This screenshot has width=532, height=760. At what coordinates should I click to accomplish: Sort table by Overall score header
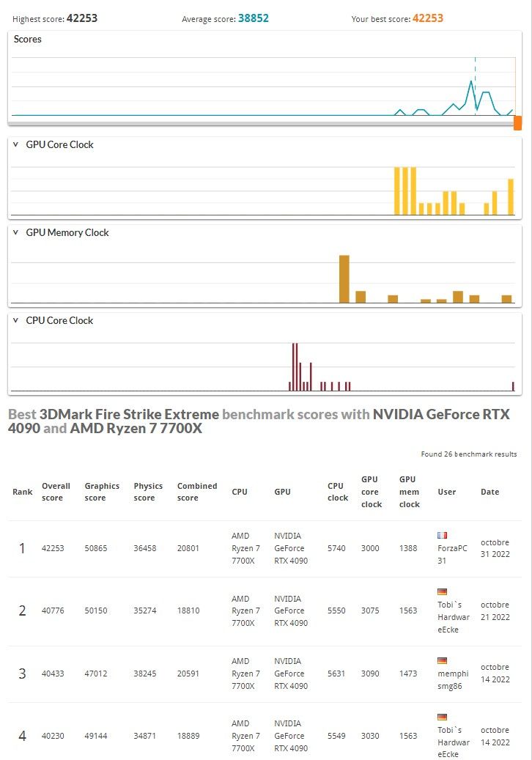(x=56, y=492)
